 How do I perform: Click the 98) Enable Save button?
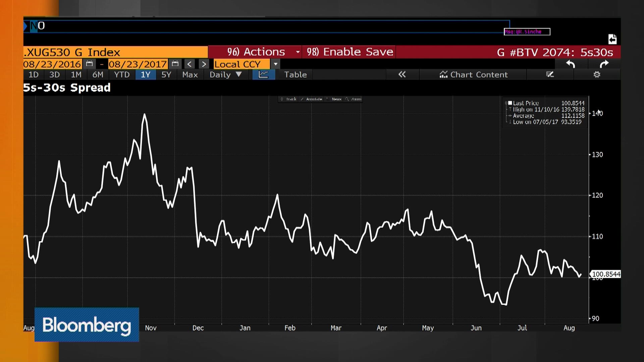pyautogui.click(x=349, y=52)
